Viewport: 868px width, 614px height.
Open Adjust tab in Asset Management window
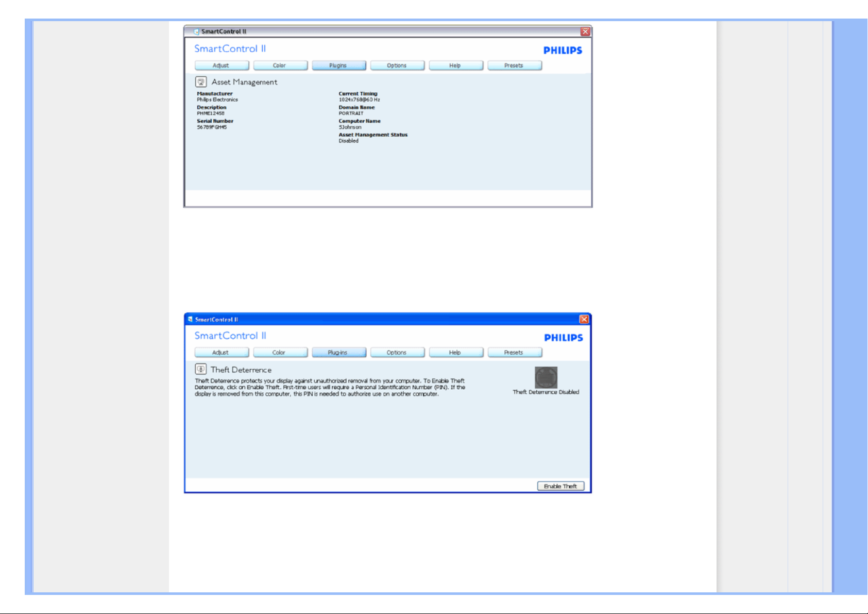coord(222,65)
